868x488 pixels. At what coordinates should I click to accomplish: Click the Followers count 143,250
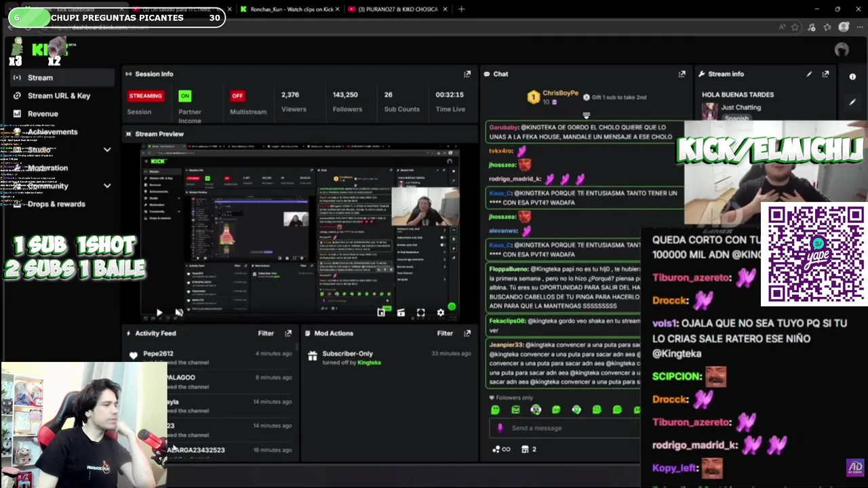346,95
